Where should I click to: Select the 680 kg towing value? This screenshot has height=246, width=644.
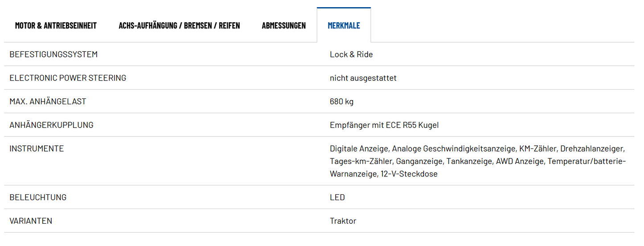341,102
